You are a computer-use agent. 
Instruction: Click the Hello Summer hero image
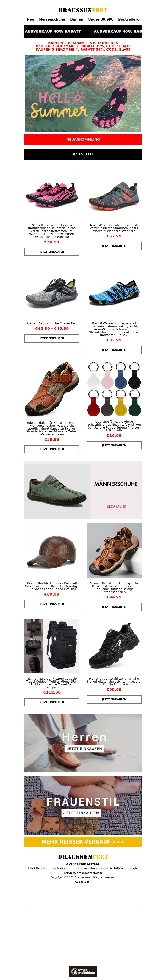tap(83, 94)
